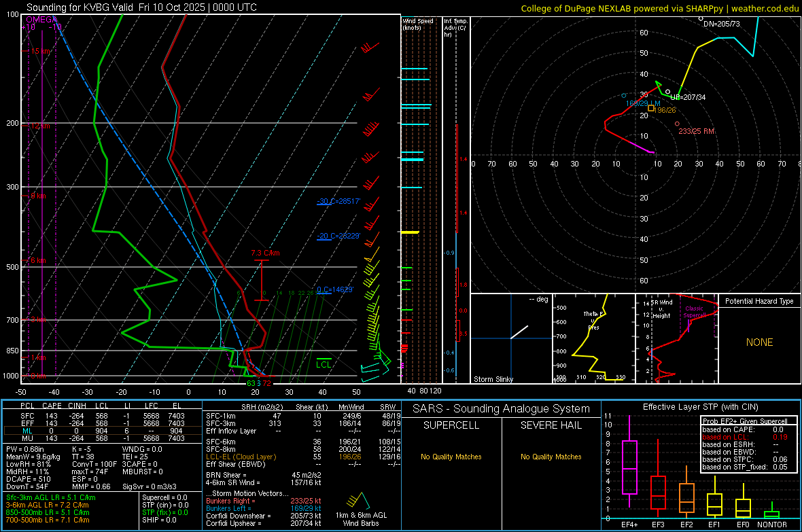Click the magenta OMEGA label
Image resolution: width=802 pixels, height=532 pixels.
41,20
